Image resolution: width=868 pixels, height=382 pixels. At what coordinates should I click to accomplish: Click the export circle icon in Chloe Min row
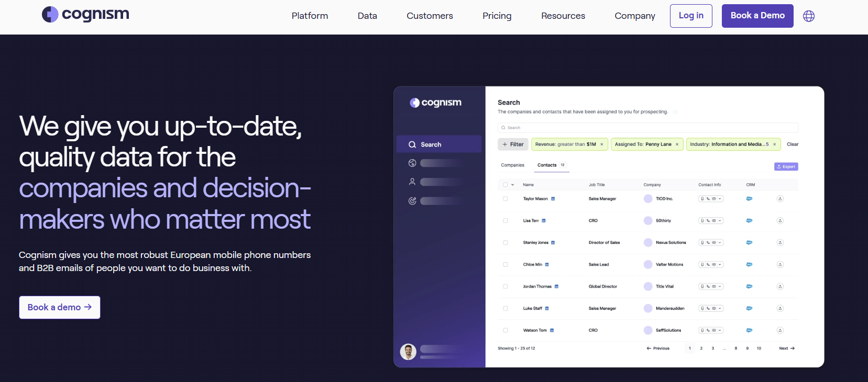pyautogui.click(x=780, y=265)
